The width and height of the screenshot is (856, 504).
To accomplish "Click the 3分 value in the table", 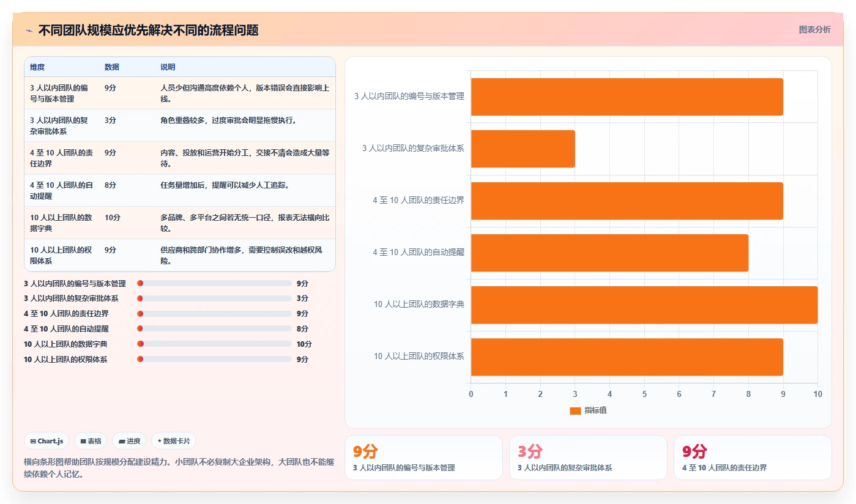I will (110, 120).
